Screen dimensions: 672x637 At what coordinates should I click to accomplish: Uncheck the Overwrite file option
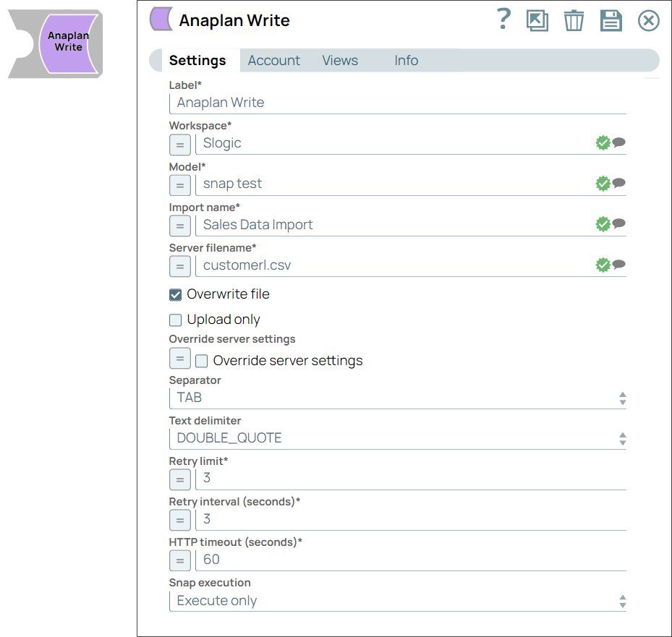(x=174, y=294)
